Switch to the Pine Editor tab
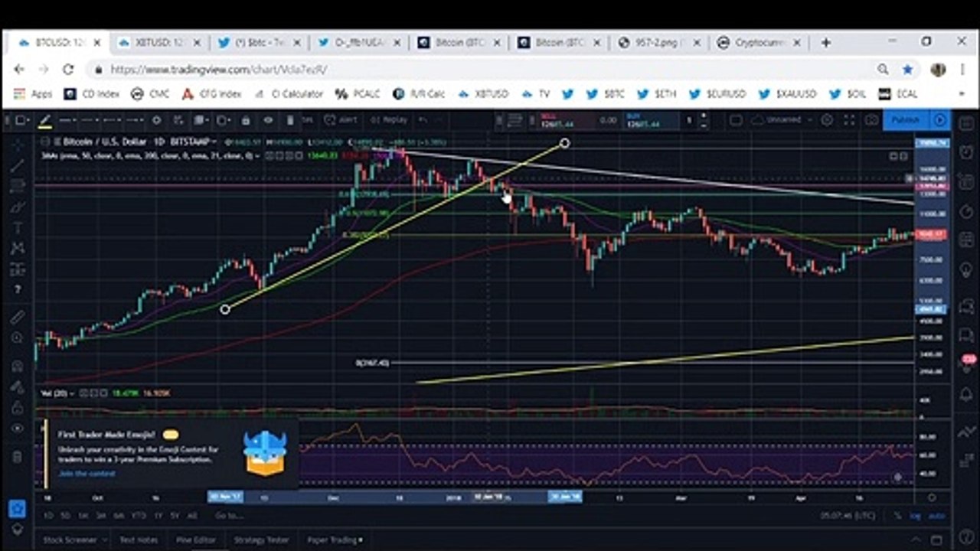Viewport: 980px width, 551px height. [x=196, y=540]
